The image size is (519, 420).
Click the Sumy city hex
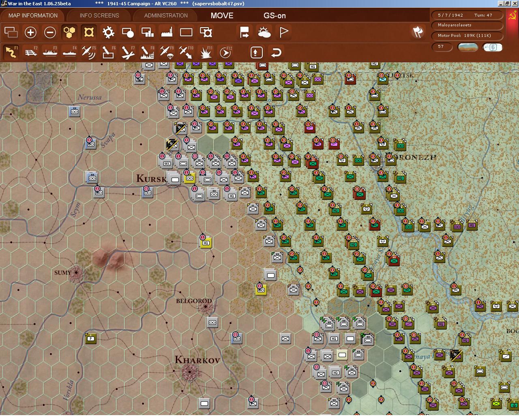click(x=76, y=273)
